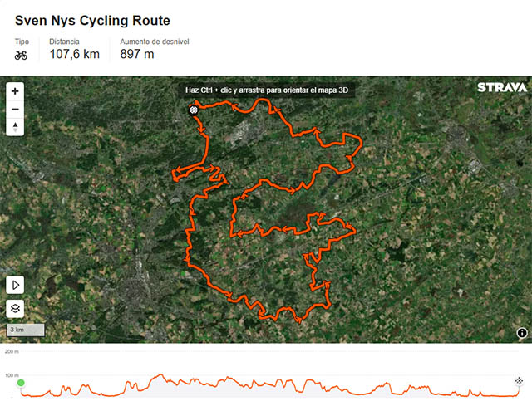This screenshot has height=406, width=532.
Task: Click the Aumento de desnivel label
Action: tap(154, 41)
